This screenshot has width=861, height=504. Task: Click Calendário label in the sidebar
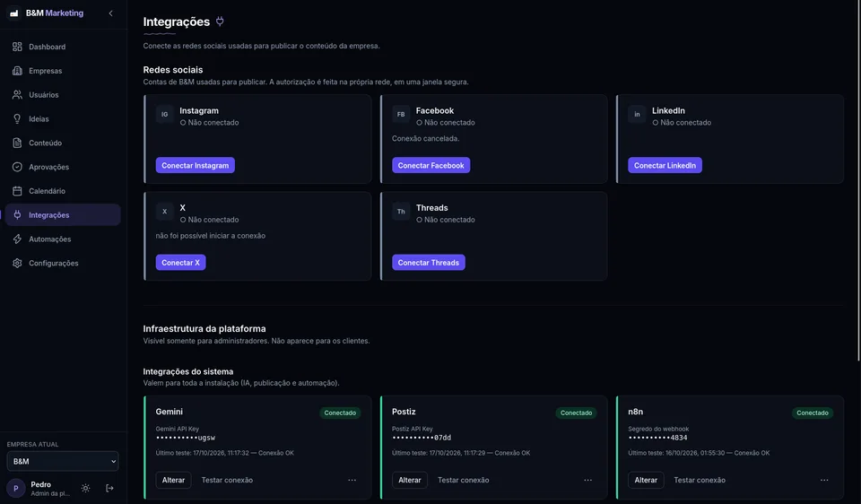[x=48, y=191]
